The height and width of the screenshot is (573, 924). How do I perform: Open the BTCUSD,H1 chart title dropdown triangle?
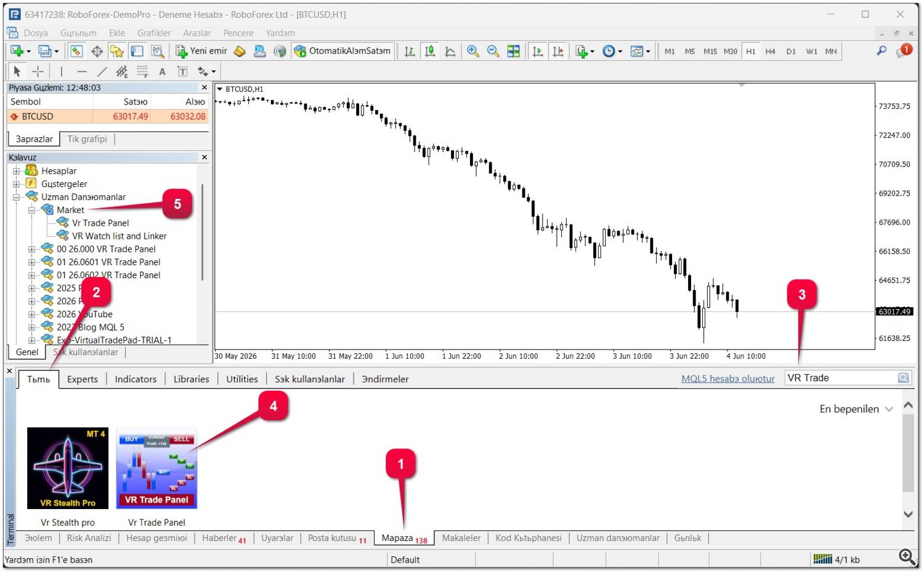pos(219,89)
